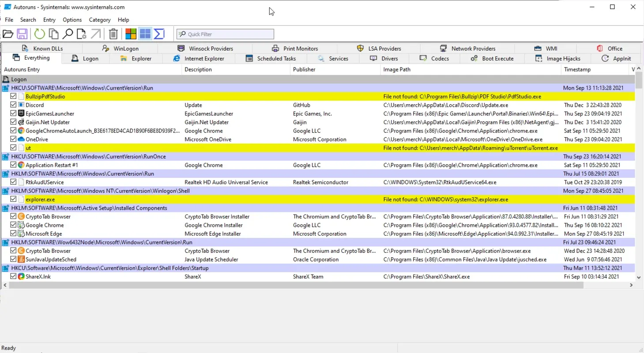Click the ShareX.lnk entry icon
The width and height of the screenshot is (644, 353).
coord(21,277)
